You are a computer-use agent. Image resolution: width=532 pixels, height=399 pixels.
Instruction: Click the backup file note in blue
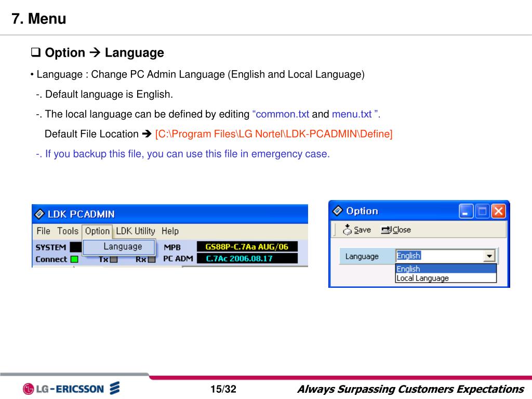(x=182, y=154)
